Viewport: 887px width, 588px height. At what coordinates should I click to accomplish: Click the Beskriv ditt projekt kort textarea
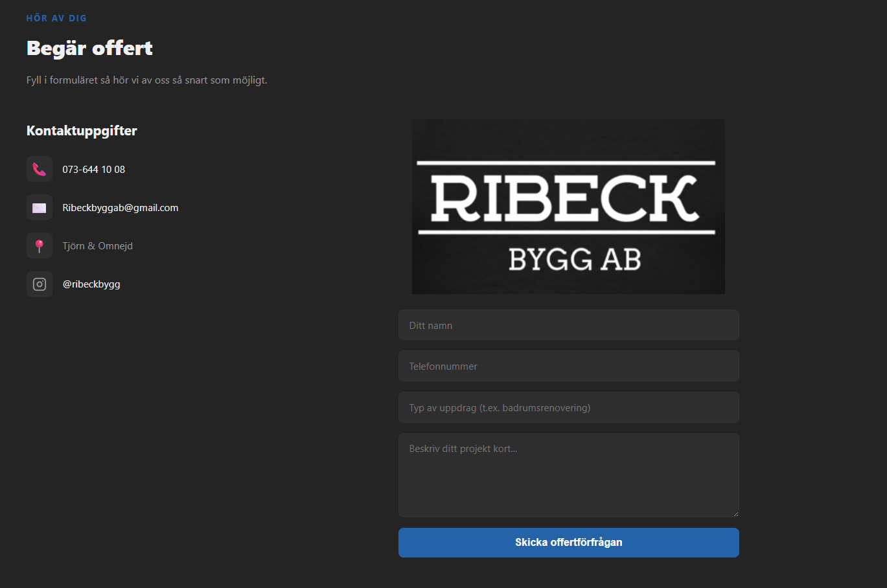[x=568, y=476]
